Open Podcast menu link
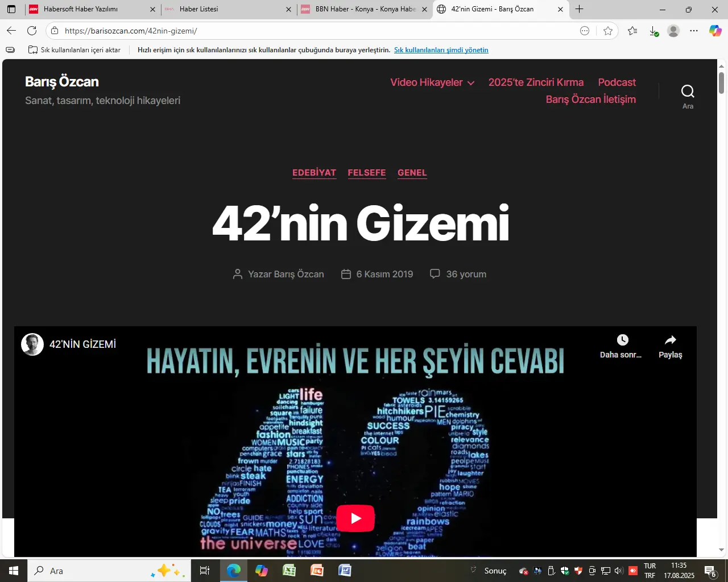Viewport: 728px width, 582px height. (x=617, y=82)
